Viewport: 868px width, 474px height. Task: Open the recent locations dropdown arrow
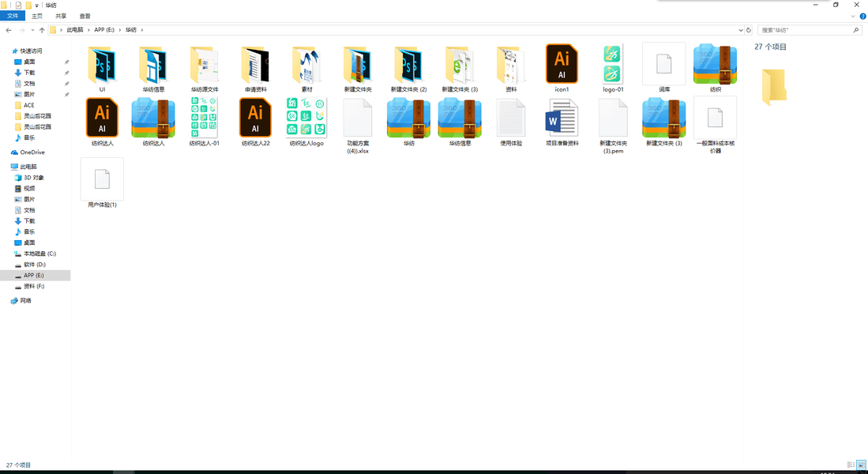(32, 30)
